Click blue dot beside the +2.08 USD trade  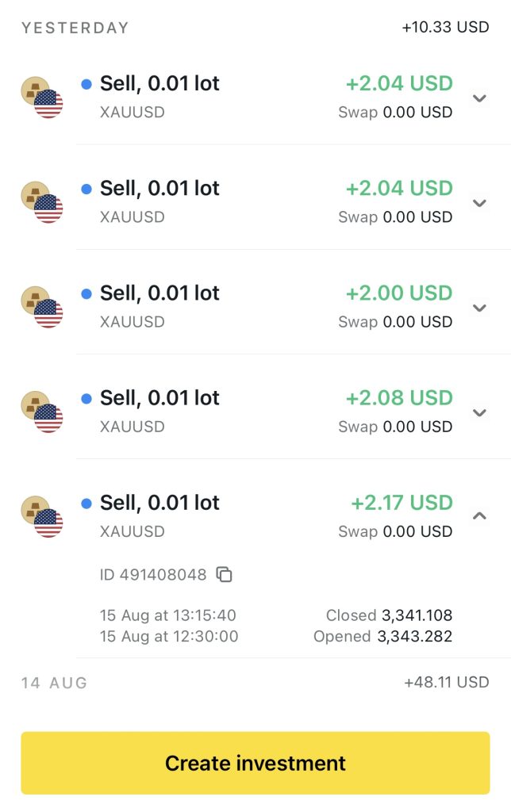point(86,399)
